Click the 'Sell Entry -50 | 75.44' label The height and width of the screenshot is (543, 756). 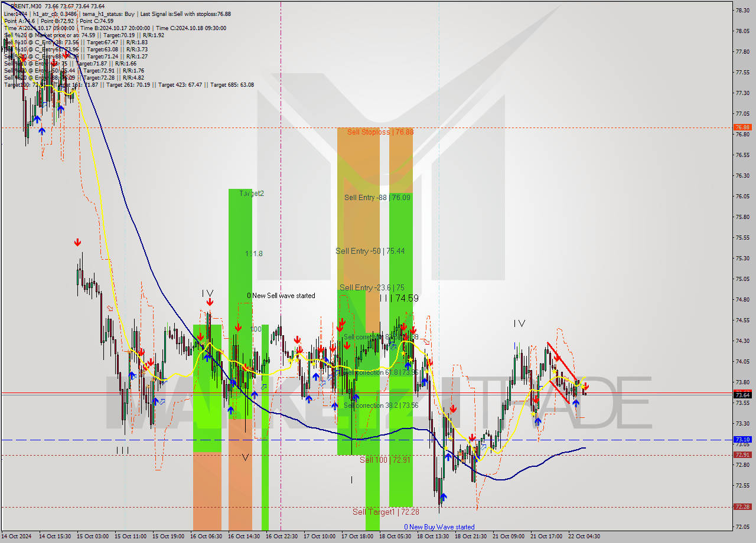[370, 251]
